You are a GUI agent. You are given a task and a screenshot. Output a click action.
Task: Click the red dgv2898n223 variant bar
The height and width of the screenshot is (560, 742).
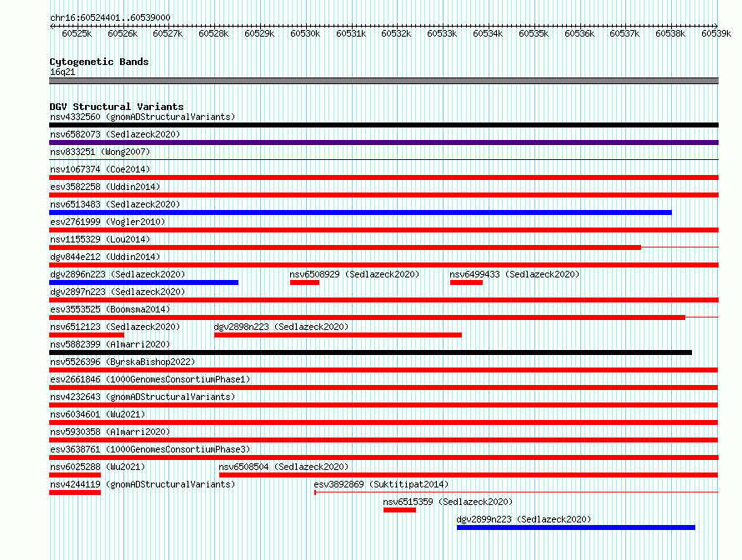[x=338, y=335]
